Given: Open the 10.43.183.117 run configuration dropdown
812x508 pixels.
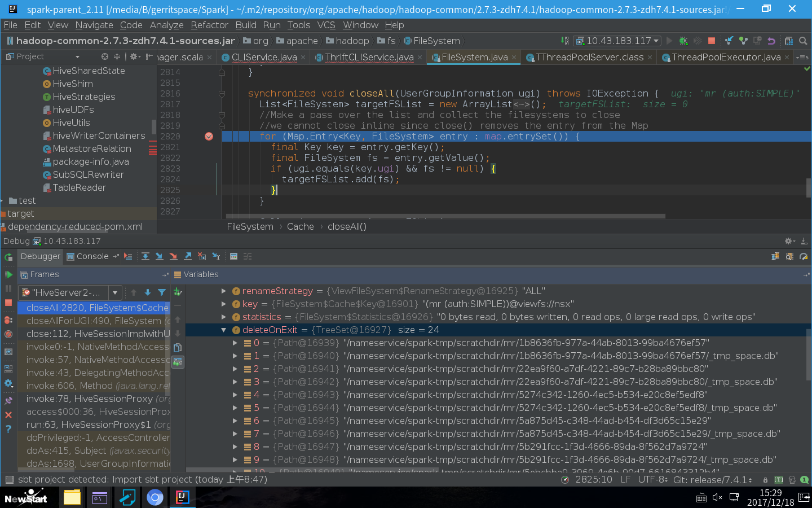Looking at the screenshot, I should click(x=618, y=41).
